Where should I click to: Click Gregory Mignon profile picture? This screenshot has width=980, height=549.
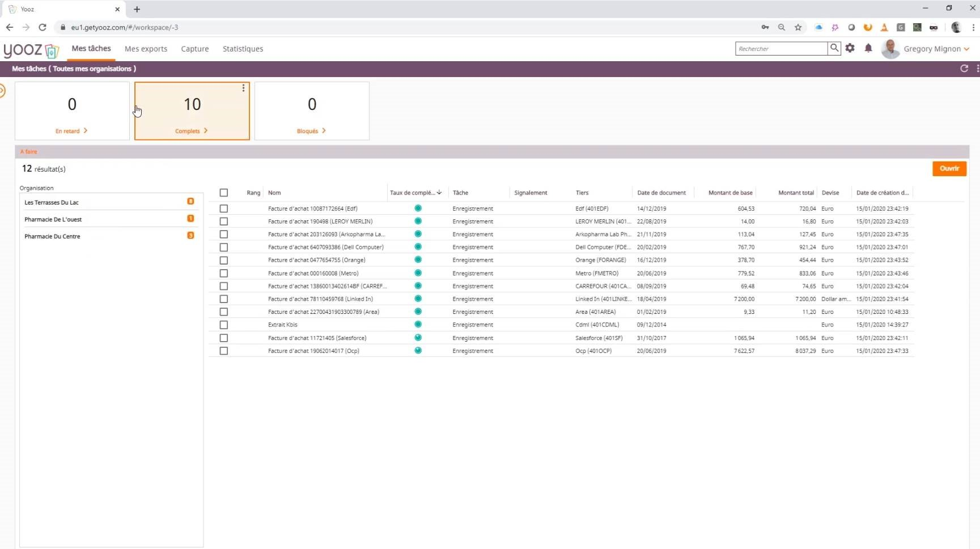pos(890,49)
